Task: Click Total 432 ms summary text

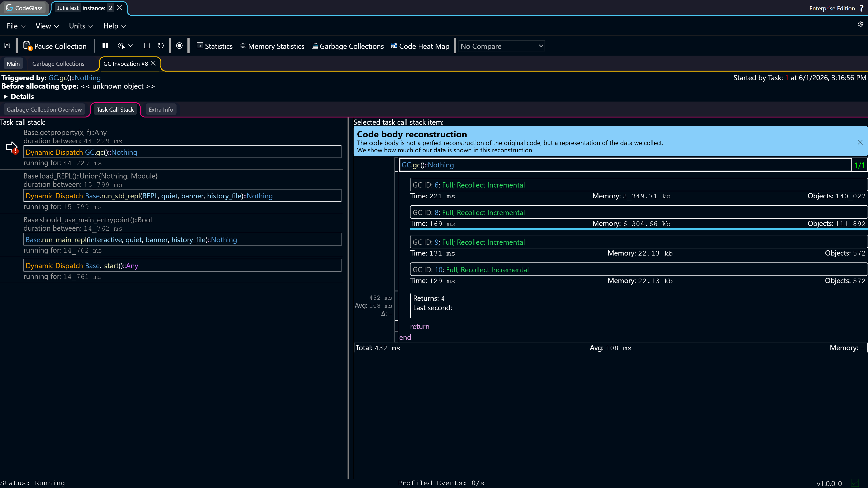Action: point(378,348)
